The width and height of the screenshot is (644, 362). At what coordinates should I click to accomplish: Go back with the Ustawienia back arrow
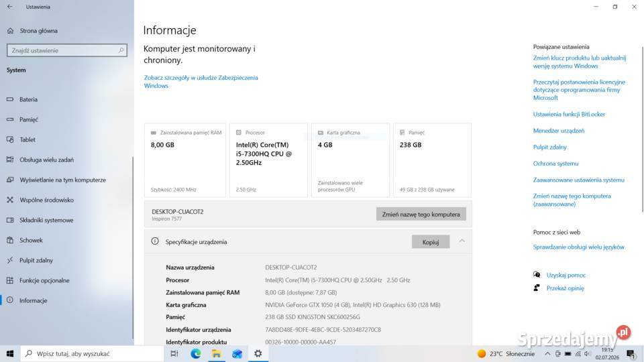pyautogui.click(x=10, y=7)
